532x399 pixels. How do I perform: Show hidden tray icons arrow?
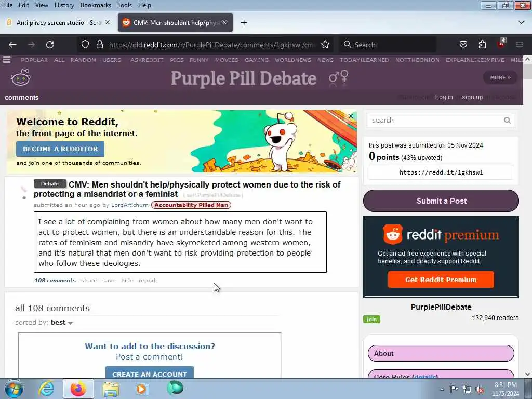click(442, 389)
